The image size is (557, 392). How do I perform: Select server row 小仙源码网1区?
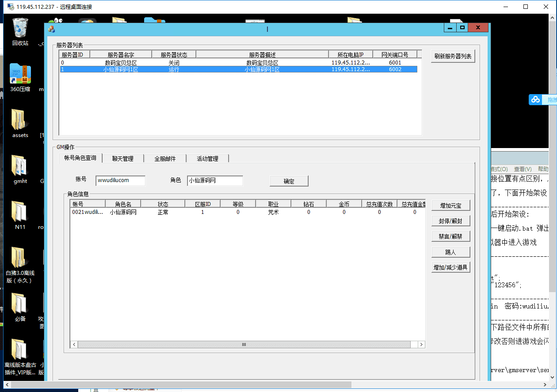[x=239, y=69]
